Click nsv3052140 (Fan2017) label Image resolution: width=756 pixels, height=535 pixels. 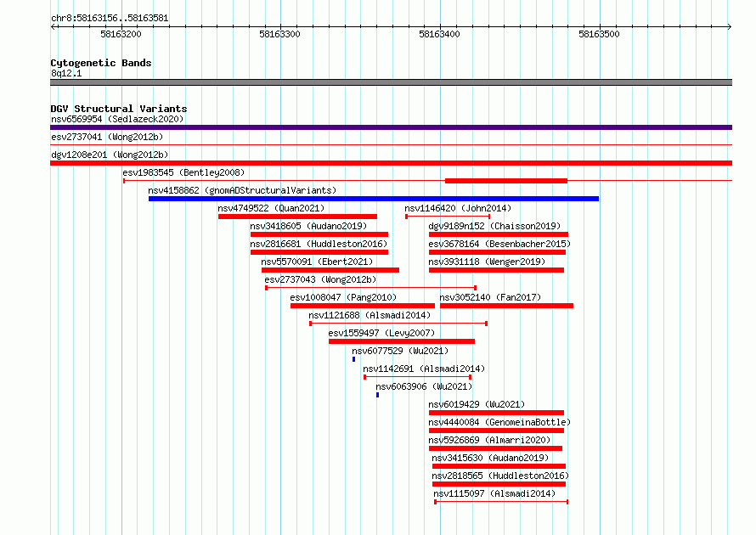pos(490,297)
